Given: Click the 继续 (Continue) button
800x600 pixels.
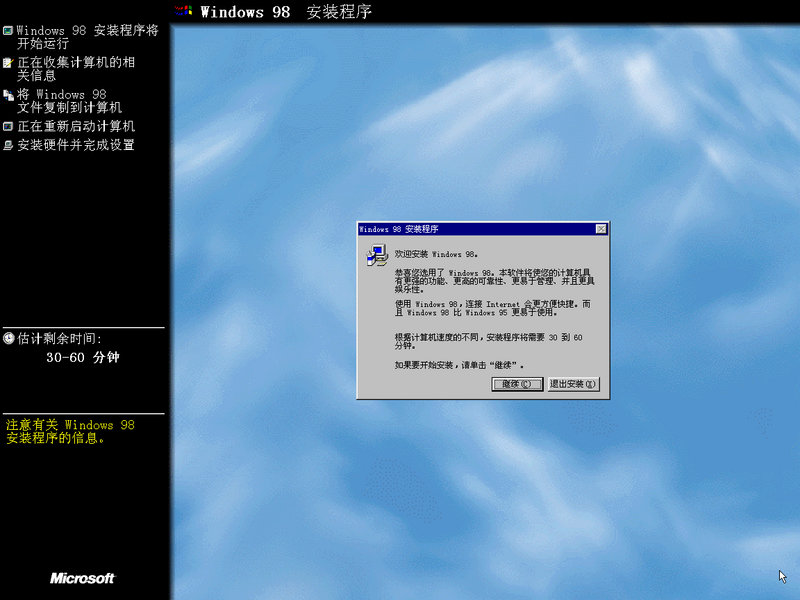Looking at the screenshot, I should point(517,384).
